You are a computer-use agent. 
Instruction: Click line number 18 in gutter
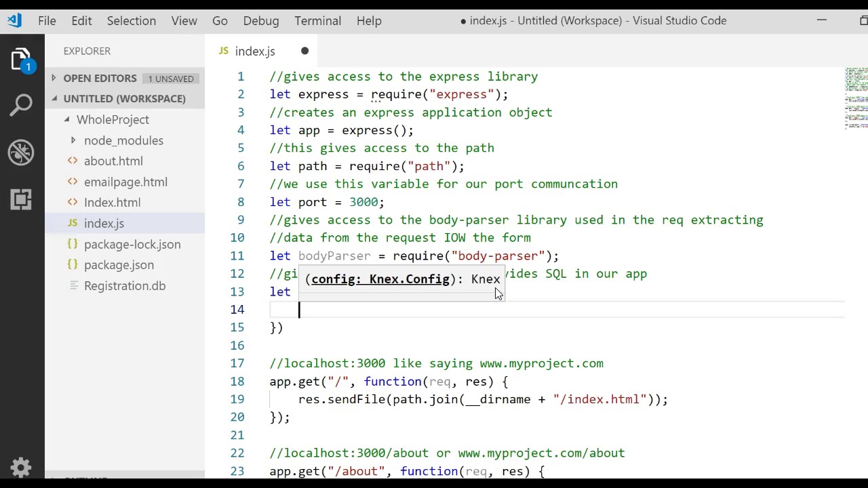pyautogui.click(x=237, y=382)
